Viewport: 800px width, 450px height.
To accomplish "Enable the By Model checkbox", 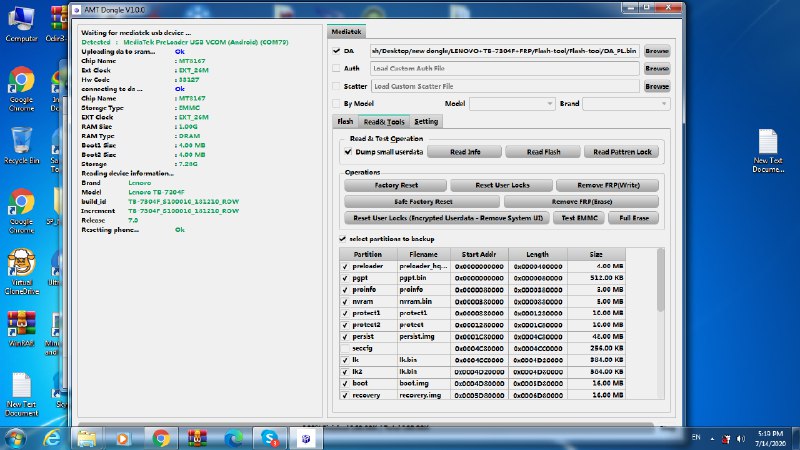I will 336,104.
